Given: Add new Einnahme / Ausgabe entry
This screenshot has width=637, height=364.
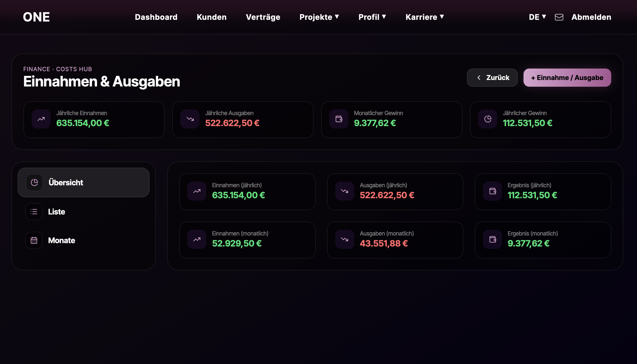Looking at the screenshot, I should pos(567,78).
